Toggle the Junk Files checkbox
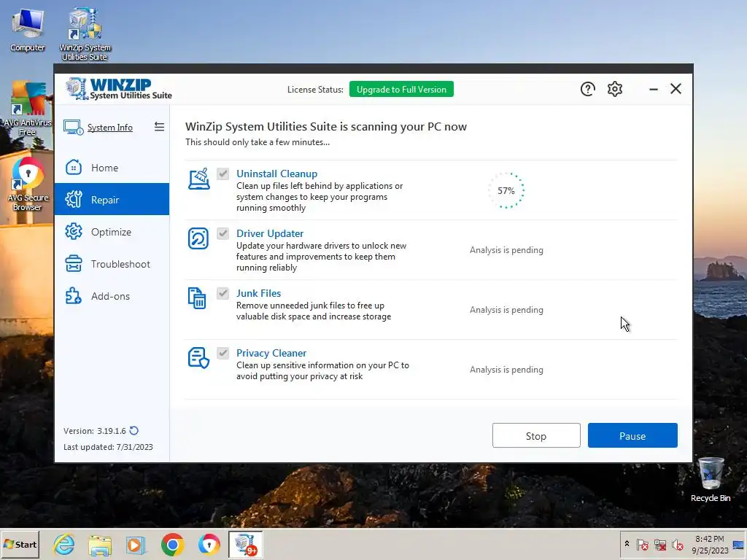 coord(223,293)
